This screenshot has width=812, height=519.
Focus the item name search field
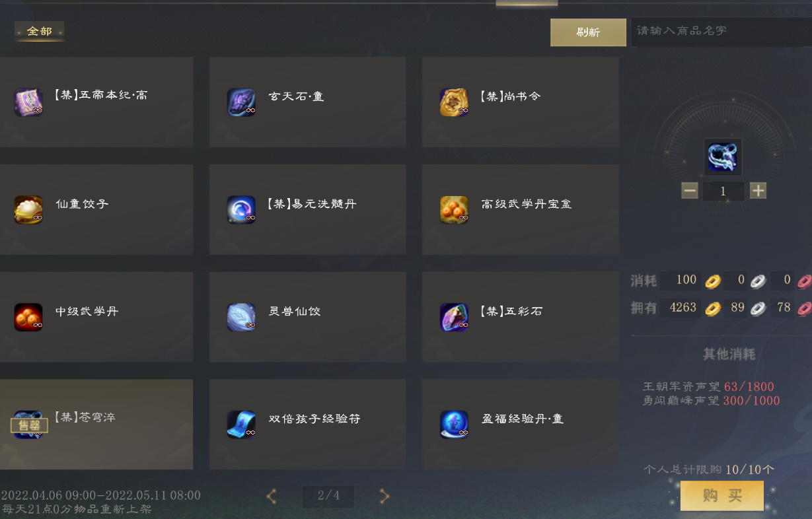(x=721, y=32)
